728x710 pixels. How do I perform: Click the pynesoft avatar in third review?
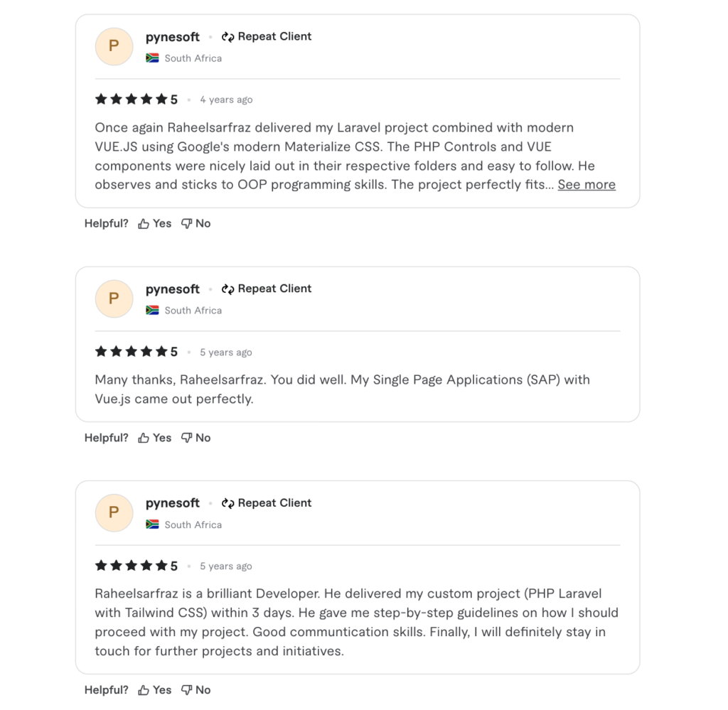coord(114,512)
